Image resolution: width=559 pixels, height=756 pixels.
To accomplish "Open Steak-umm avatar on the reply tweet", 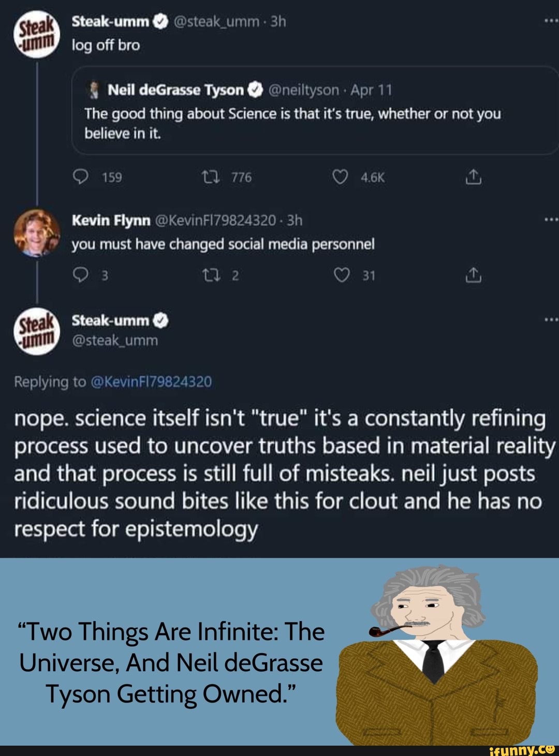I will pyautogui.click(x=36, y=331).
